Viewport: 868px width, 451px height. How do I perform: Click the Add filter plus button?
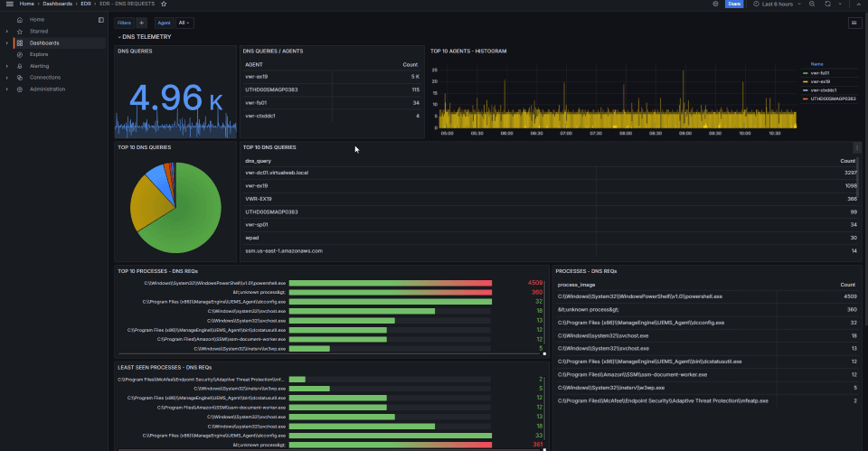[141, 23]
